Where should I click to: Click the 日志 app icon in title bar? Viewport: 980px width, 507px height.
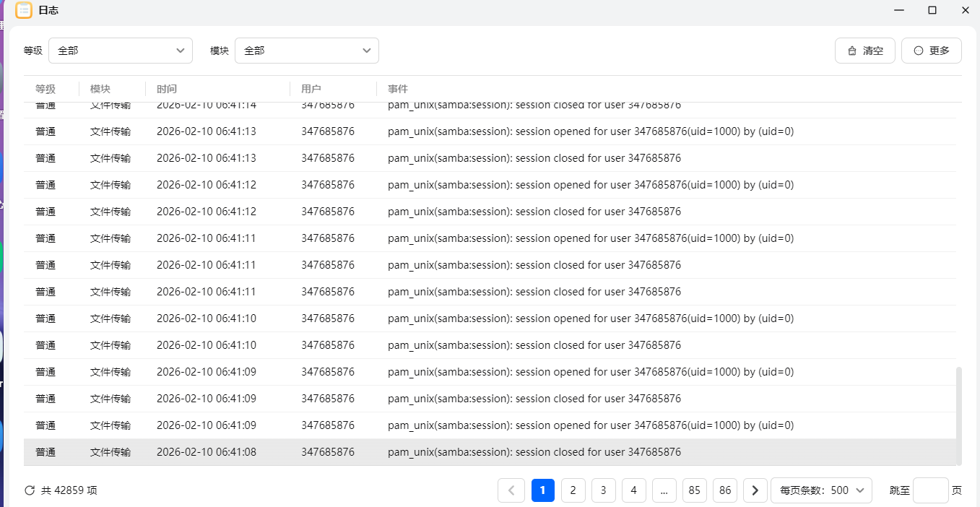[24, 10]
